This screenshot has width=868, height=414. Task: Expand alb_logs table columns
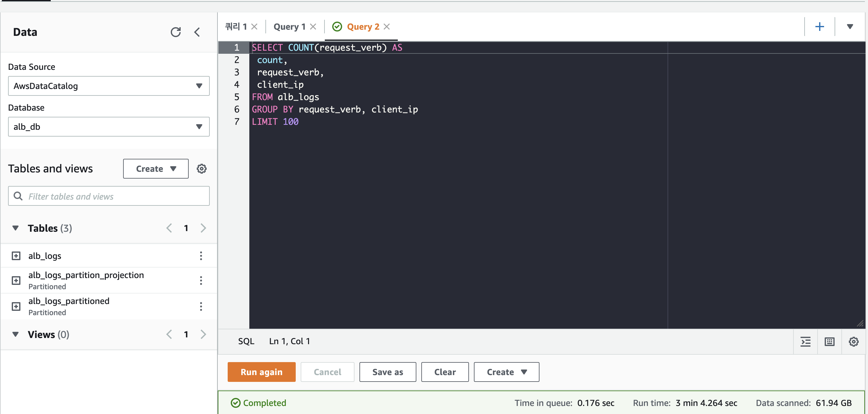click(16, 256)
